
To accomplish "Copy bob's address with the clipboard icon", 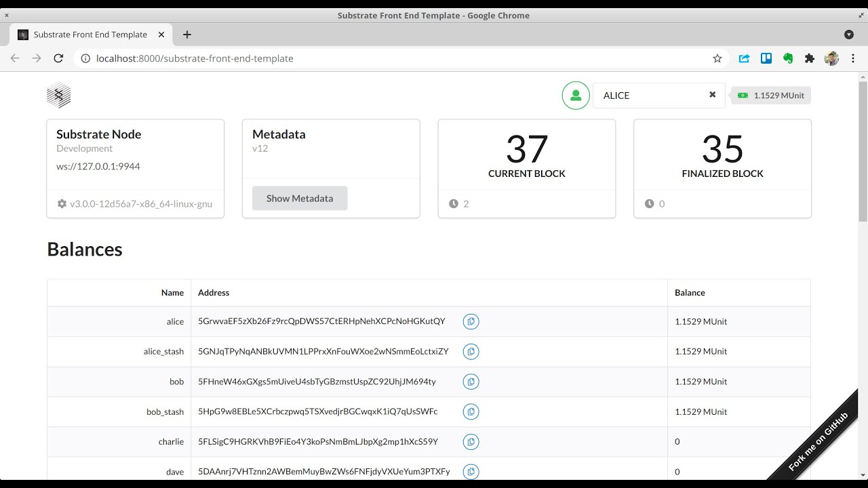I will (471, 382).
